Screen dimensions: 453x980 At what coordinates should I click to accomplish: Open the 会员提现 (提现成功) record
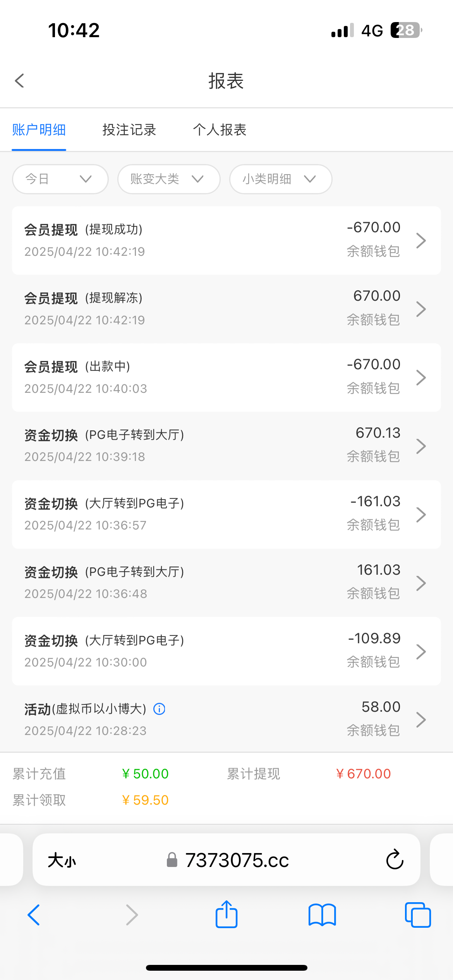(226, 240)
